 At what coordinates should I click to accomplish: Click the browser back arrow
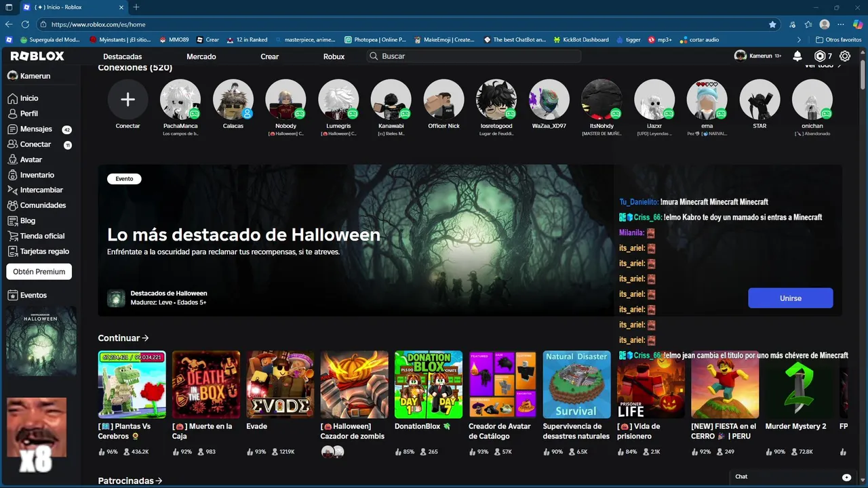click(9, 24)
